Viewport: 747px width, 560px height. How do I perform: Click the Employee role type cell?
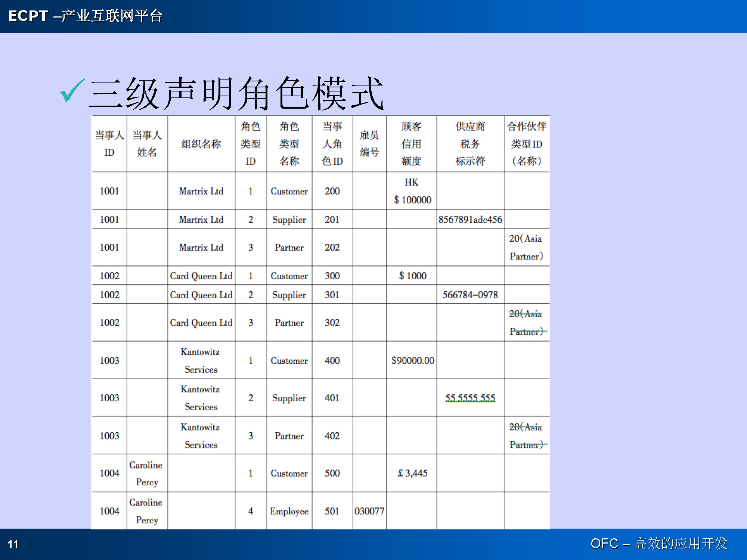tap(289, 511)
